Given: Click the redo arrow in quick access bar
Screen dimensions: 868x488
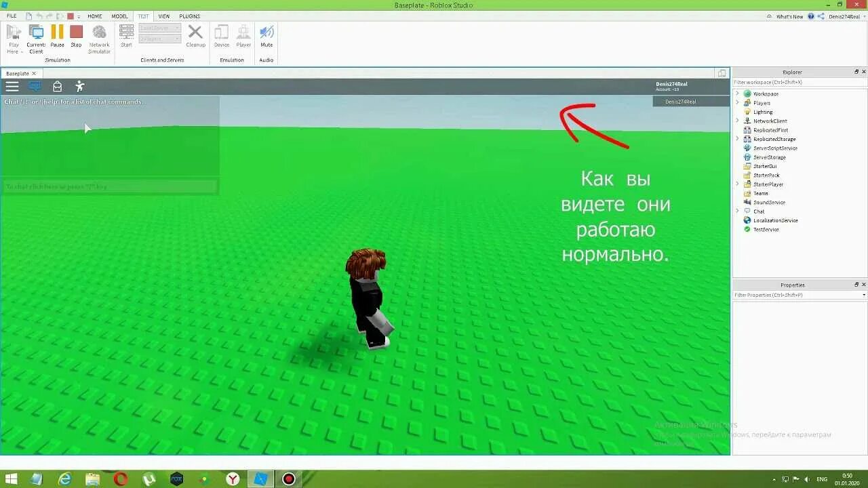Looking at the screenshot, I should (50, 16).
